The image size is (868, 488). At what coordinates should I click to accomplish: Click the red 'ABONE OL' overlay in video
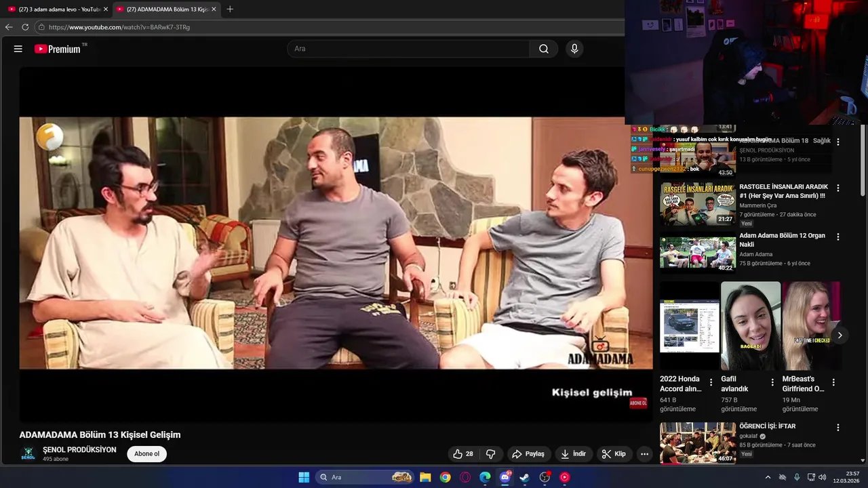click(638, 403)
